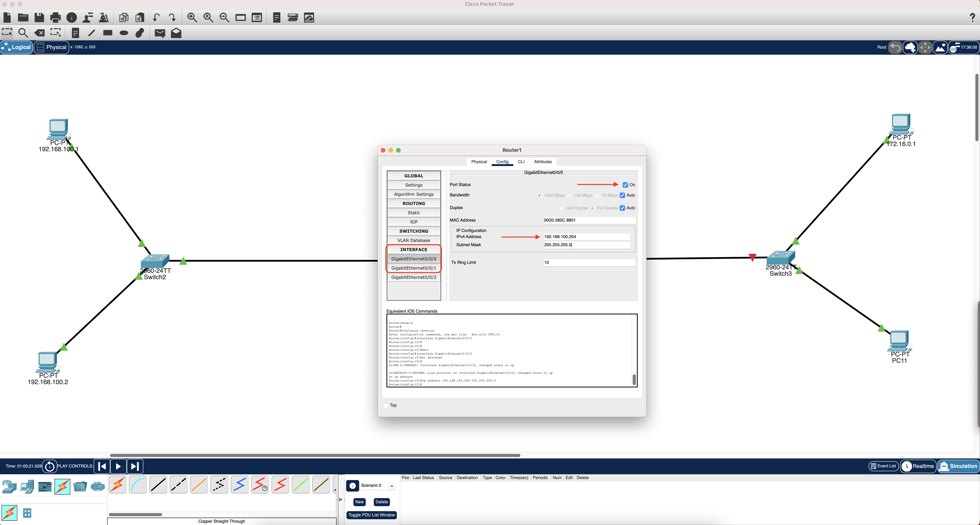Open the Attributes tab
The width and height of the screenshot is (980, 525).
pos(542,162)
